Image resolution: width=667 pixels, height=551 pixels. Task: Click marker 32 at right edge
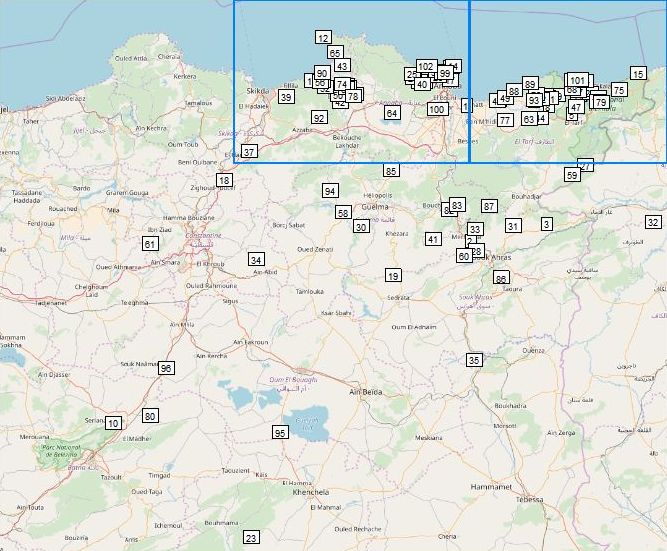coord(653,222)
